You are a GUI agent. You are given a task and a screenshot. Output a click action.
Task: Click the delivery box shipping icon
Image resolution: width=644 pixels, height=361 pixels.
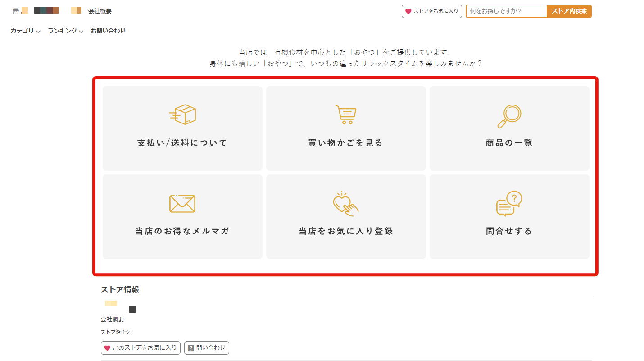pyautogui.click(x=182, y=114)
